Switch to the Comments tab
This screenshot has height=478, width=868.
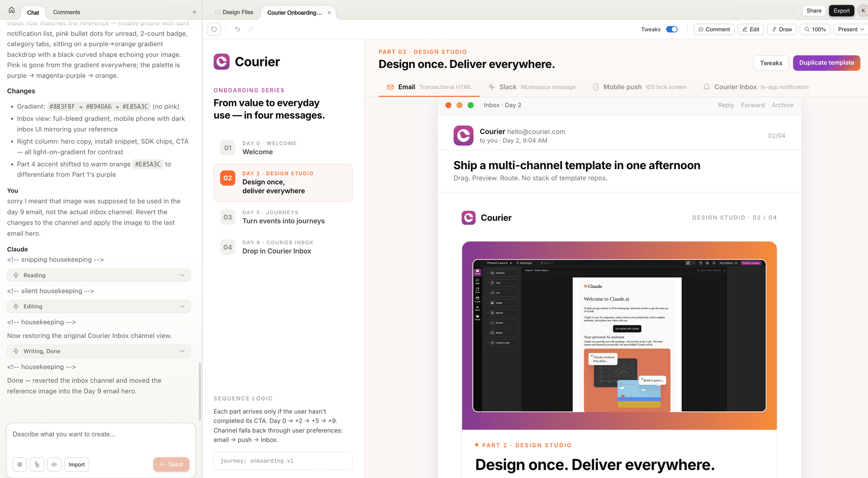67,12
